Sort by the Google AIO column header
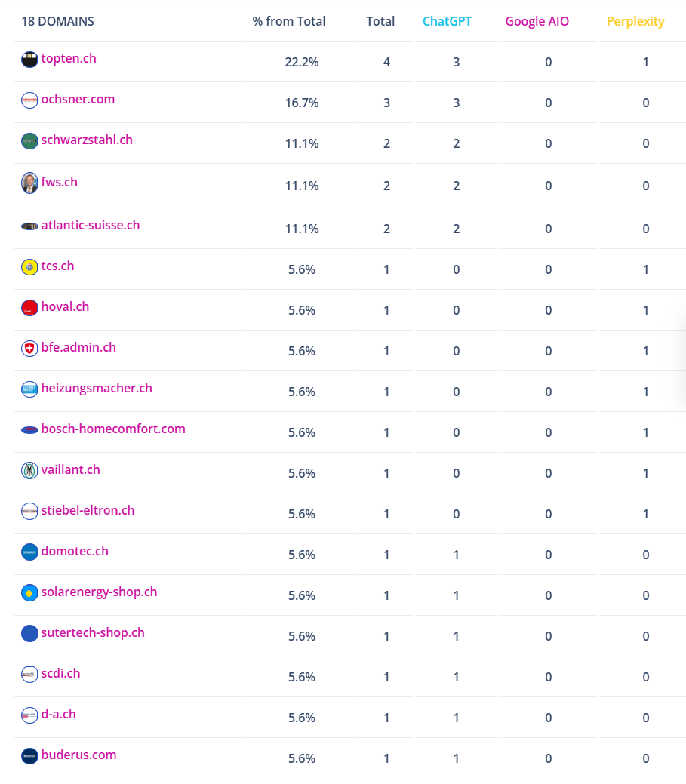 (537, 21)
